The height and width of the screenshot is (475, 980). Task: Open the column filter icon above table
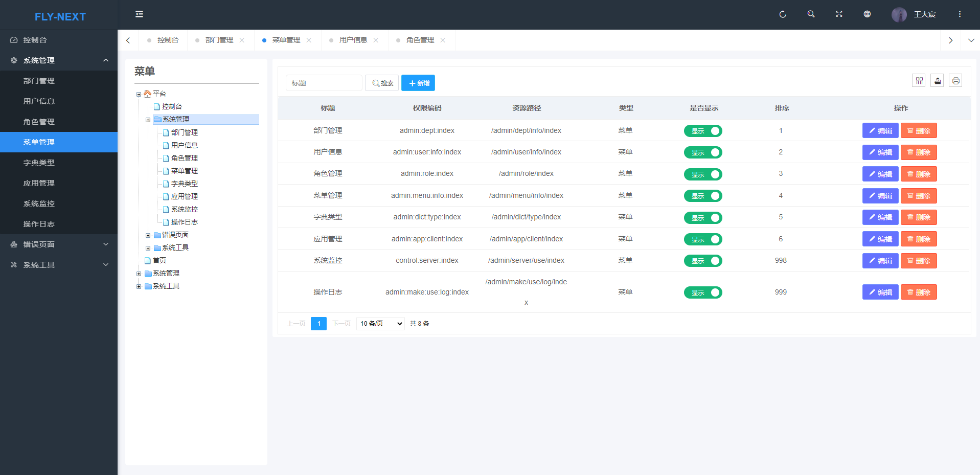(x=919, y=81)
